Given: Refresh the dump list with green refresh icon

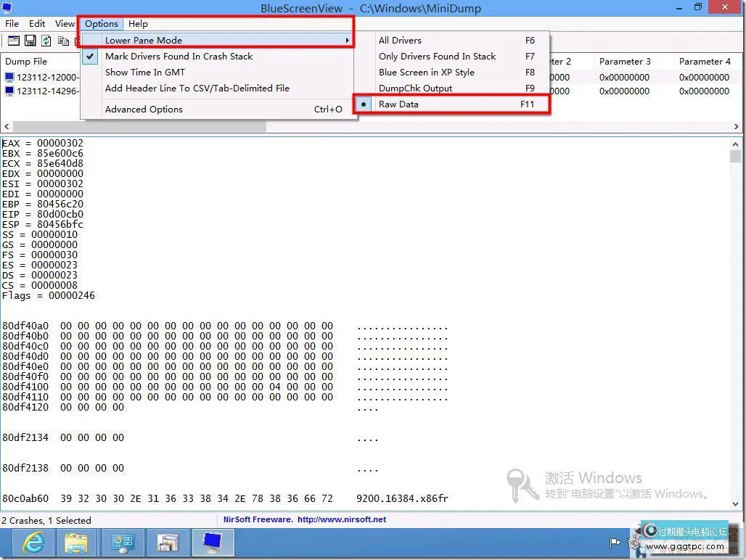Looking at the screenshot, I should (45, 41).
